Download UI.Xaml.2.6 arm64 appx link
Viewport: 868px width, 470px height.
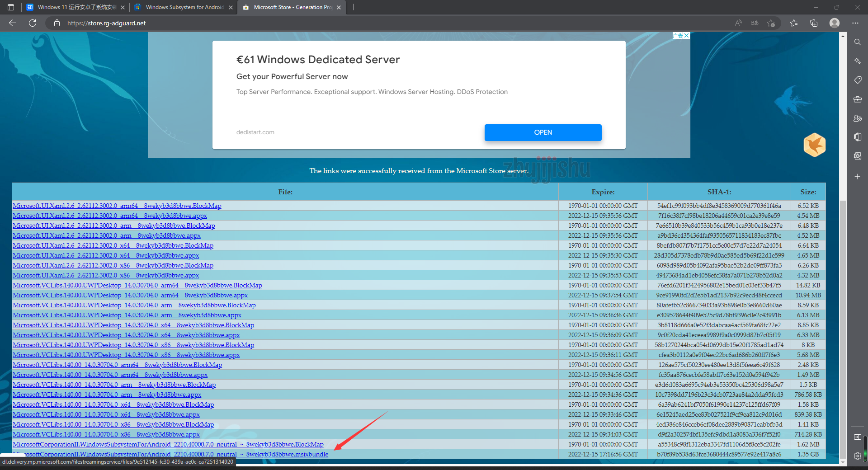point(110,216)
